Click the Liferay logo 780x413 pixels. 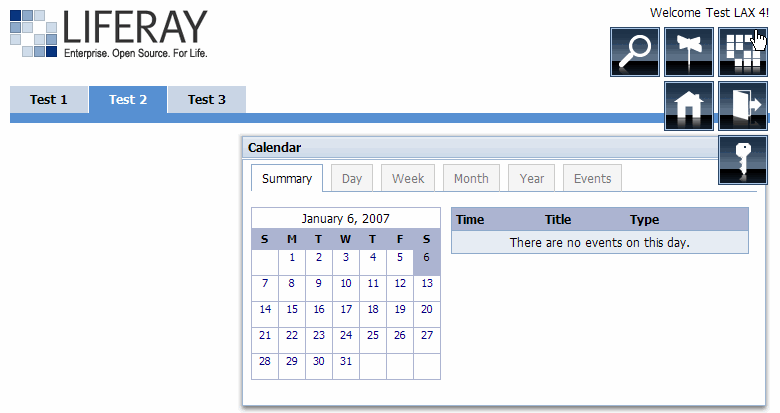click(x=110, y=34)
